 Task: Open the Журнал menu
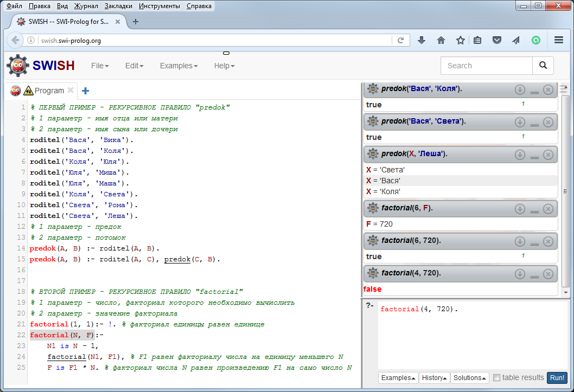point(86,6)
